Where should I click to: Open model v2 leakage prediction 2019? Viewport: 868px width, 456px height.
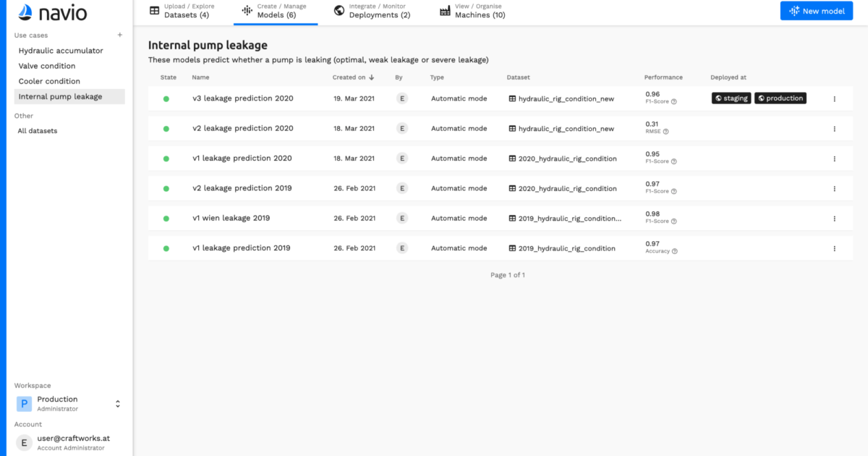click(242, 188)
